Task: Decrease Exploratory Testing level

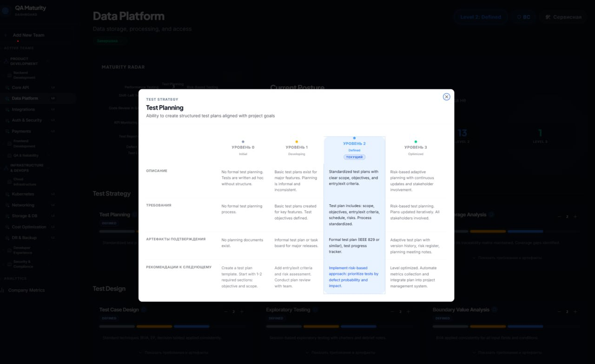Action: (393, 312)
